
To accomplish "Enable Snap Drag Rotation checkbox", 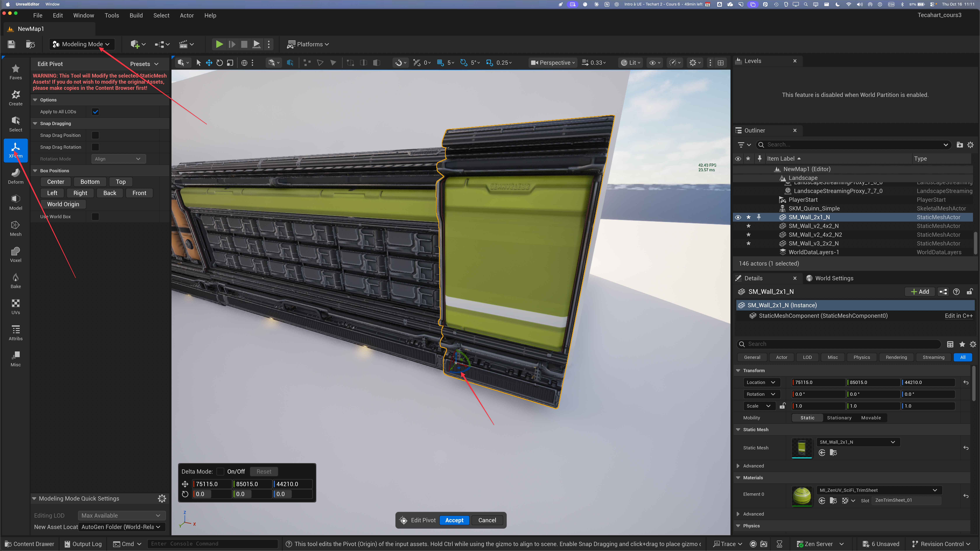I will (x=96, y=147).
